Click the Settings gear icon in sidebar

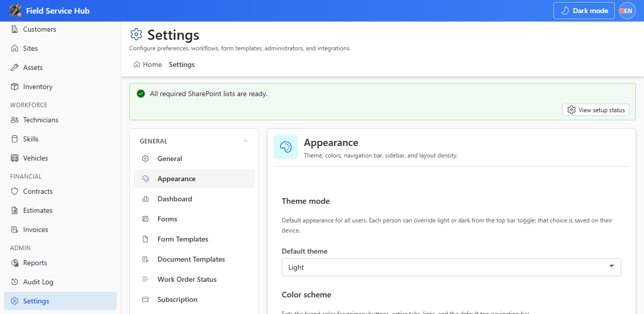click(15, 301)
